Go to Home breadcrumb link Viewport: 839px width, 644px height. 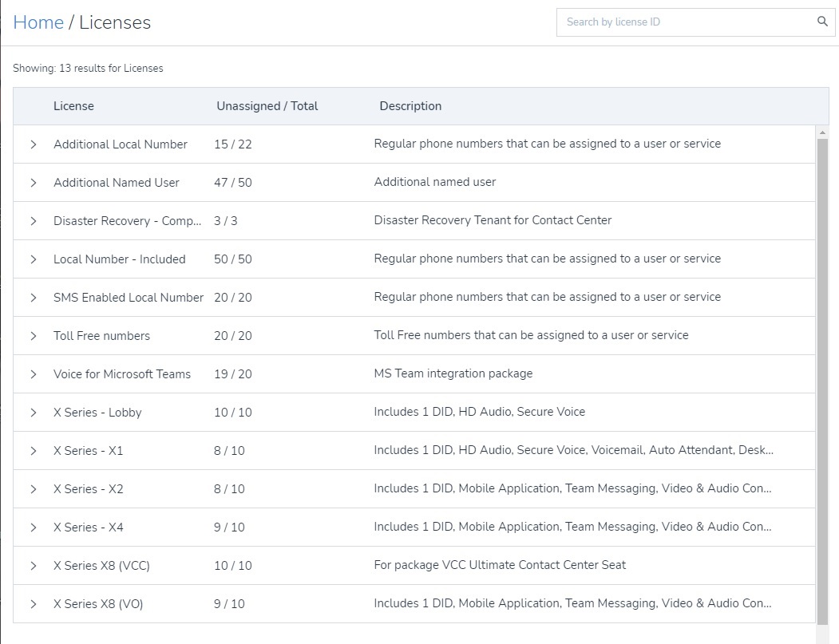(x=38, y=22)
